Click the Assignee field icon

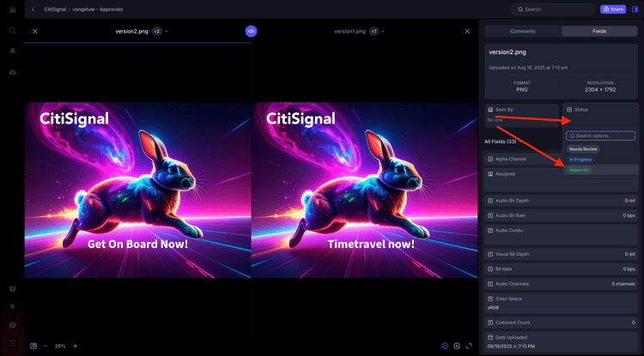coord(490,174)
